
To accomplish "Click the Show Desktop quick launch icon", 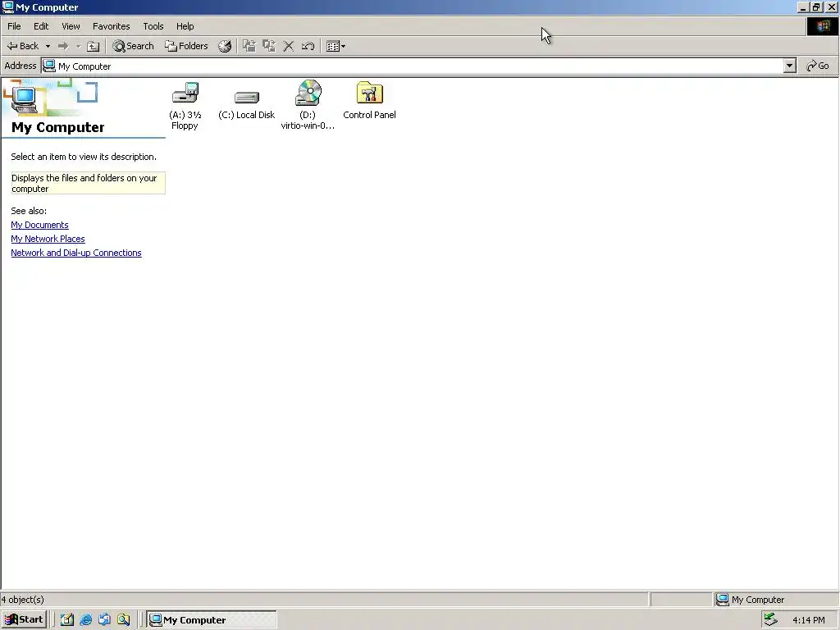I will [67, 620].
